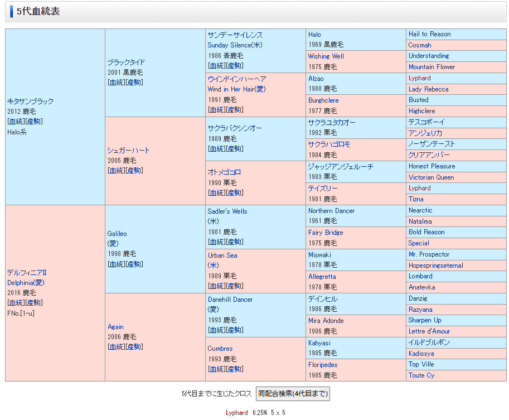The width and height of the screenshot is (509, 420).
Task: Open Again horse link
Action: click(x=115, y=327)
